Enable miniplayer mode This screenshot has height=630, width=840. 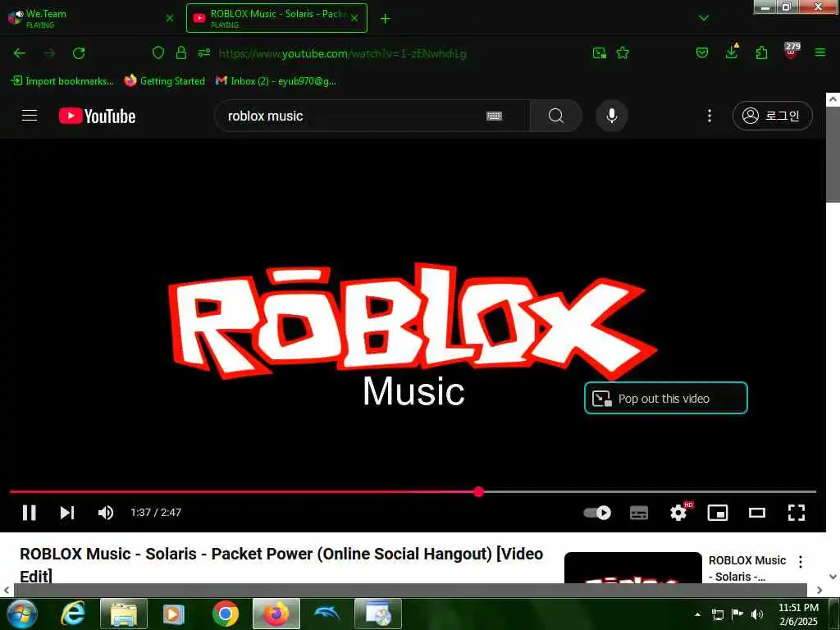(718, 513)
